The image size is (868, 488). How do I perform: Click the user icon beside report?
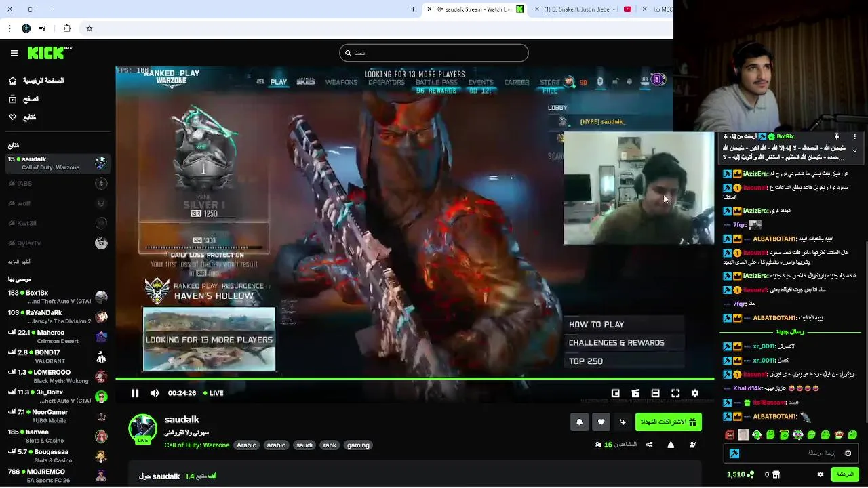click(x=692, y=445)
